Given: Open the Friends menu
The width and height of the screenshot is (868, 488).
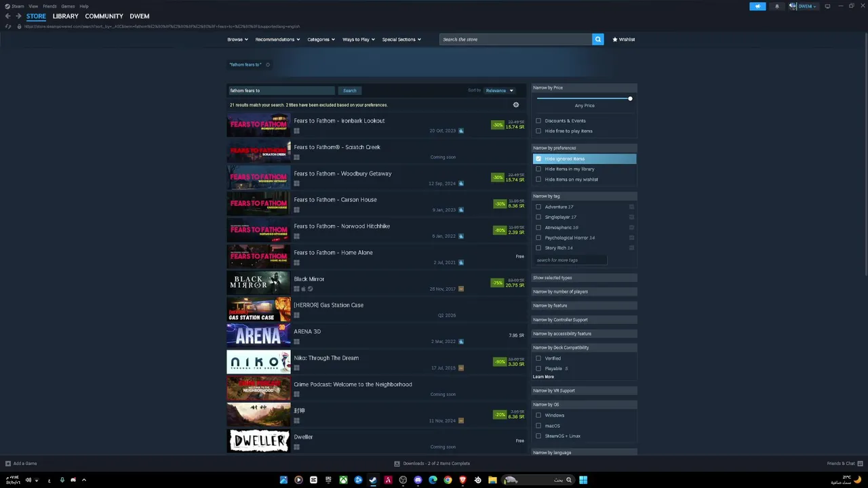Looking at the screenshot, I should (50, 6).
